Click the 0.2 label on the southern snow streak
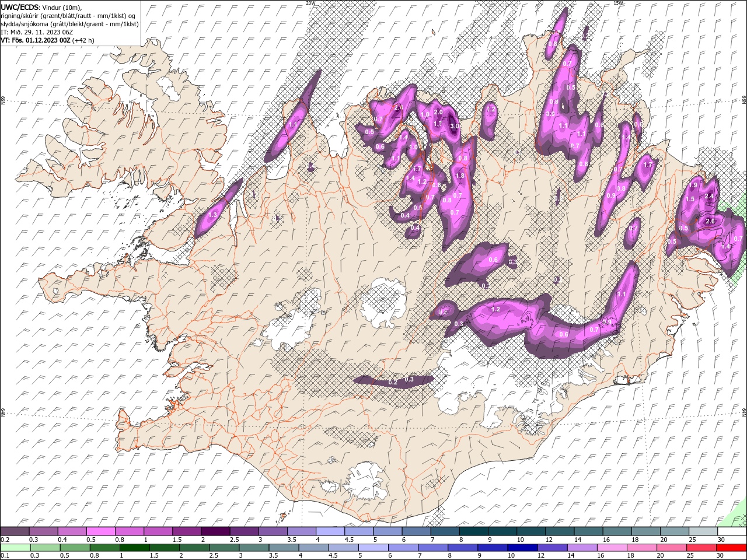This screenshot has width=747, height=560. [393, 382]
